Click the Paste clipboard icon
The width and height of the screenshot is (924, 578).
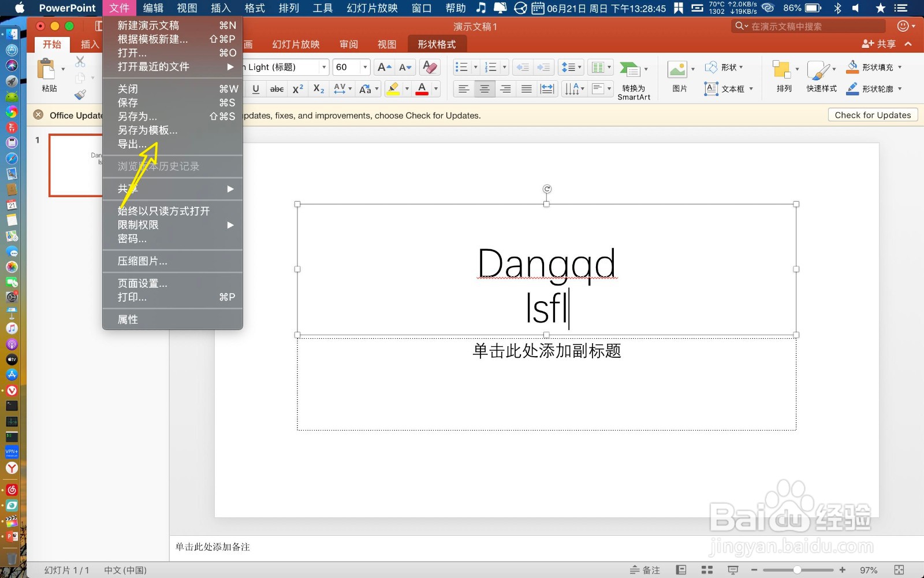pyautogui.click(x=46, y=69)
